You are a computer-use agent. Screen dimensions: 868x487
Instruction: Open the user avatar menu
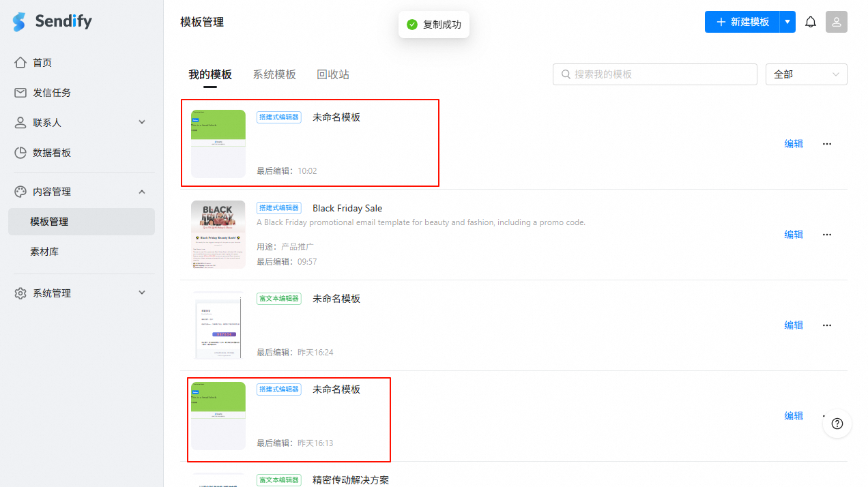837,22
